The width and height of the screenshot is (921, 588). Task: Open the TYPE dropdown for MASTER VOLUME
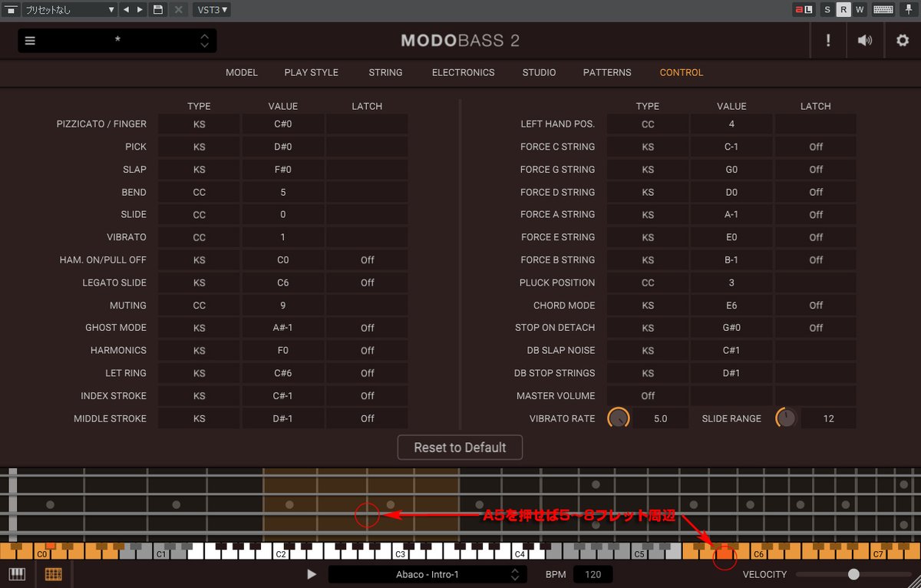(648, 396)
